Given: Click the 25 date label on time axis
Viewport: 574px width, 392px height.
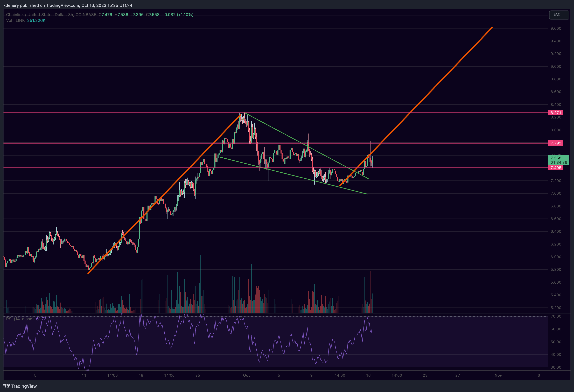Looking at the screenshot, I should (198, 375).
